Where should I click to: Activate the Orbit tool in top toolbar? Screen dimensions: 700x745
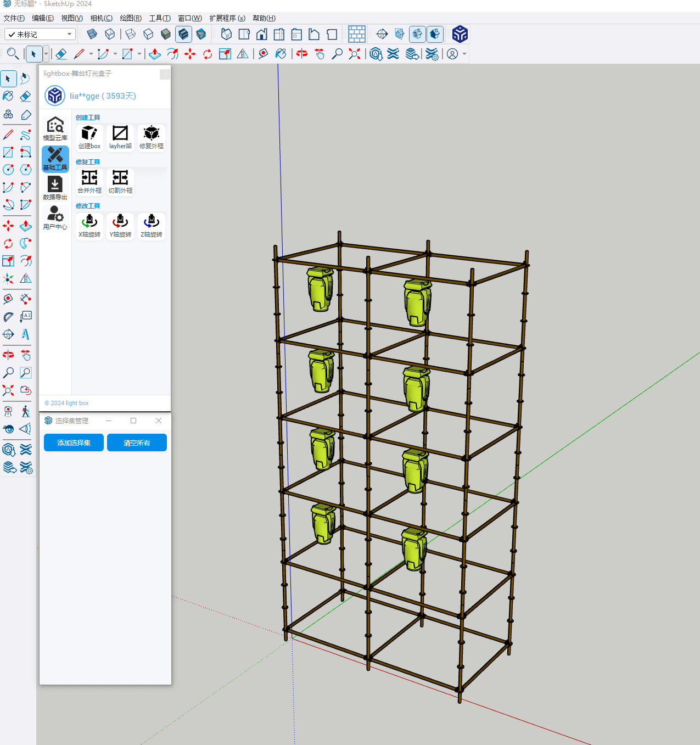(x=302, y=54)
